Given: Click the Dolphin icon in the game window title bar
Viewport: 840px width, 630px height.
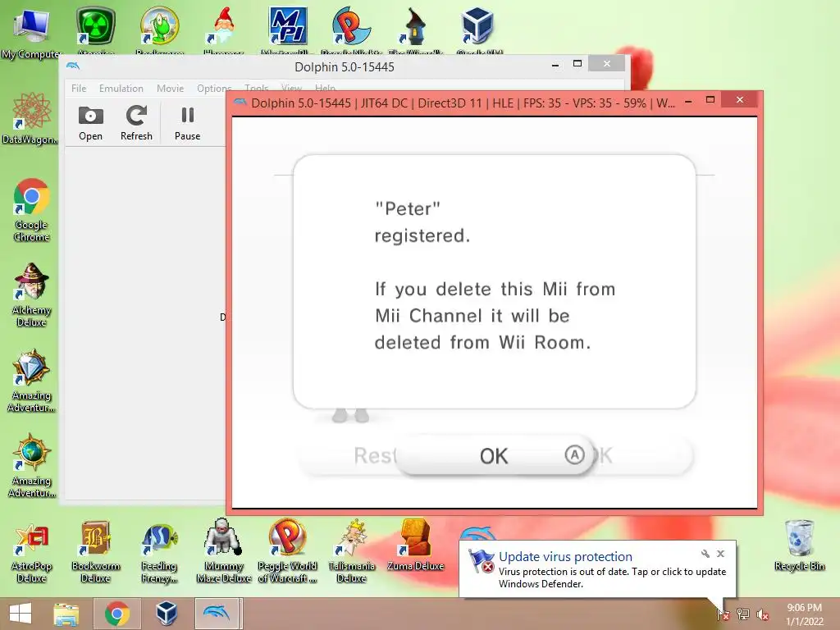Looking at the screenshot, I should click(x=240, y=103).
